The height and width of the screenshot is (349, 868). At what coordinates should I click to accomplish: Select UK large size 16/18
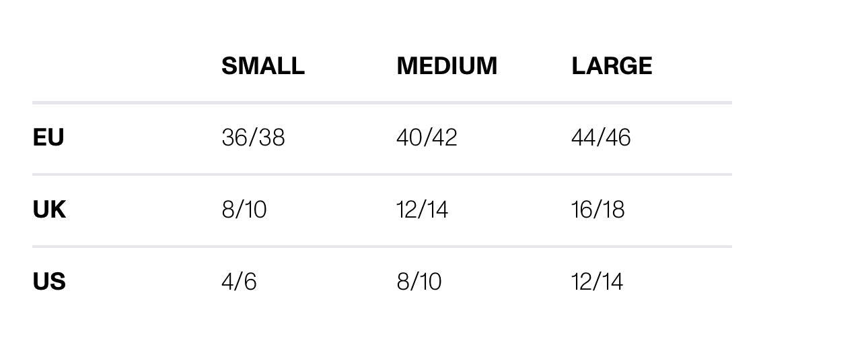pyautogui.click(x=598, y=210)
